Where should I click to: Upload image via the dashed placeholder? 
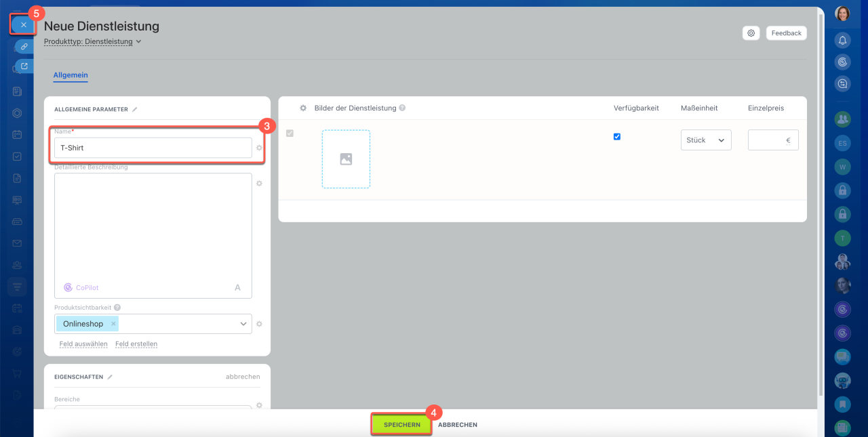coord(346,159)
